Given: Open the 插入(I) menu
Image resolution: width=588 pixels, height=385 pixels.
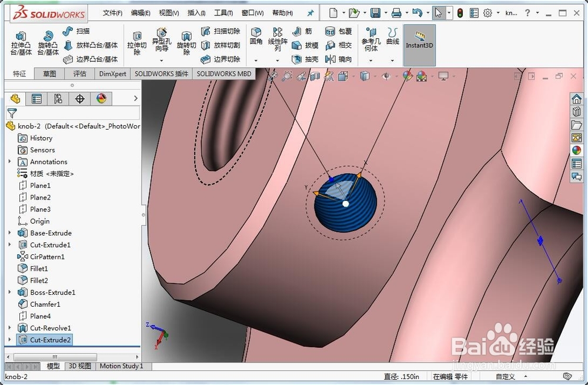Looking at the screenshot, I should point(197,12).
